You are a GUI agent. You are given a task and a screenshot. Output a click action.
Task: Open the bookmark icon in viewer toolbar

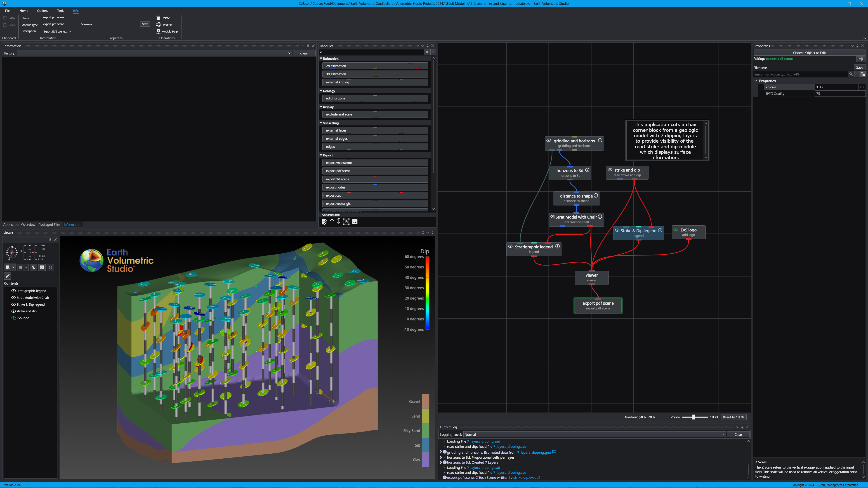21,267
